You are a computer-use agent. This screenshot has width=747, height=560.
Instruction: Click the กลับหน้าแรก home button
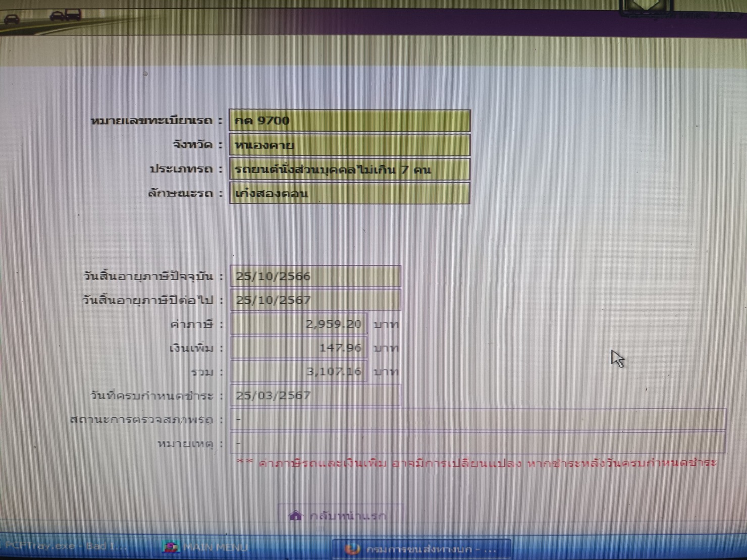[340, 515]
